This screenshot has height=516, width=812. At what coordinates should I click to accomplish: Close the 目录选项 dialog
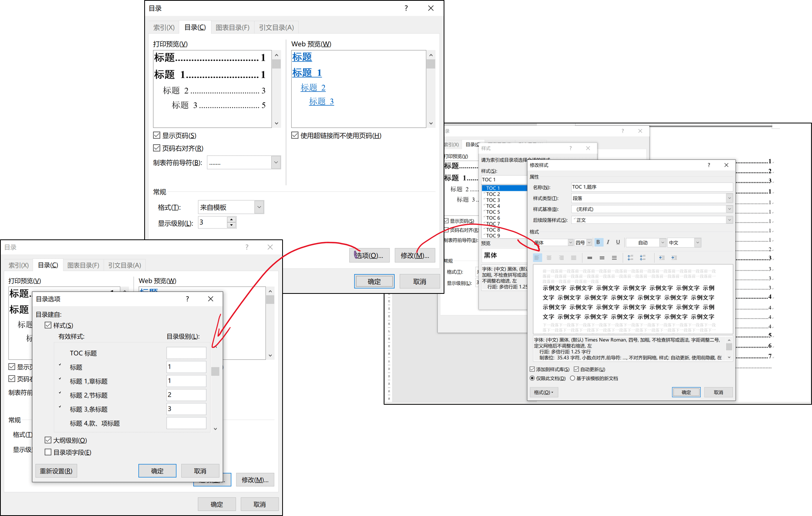(x=210, y=299)
